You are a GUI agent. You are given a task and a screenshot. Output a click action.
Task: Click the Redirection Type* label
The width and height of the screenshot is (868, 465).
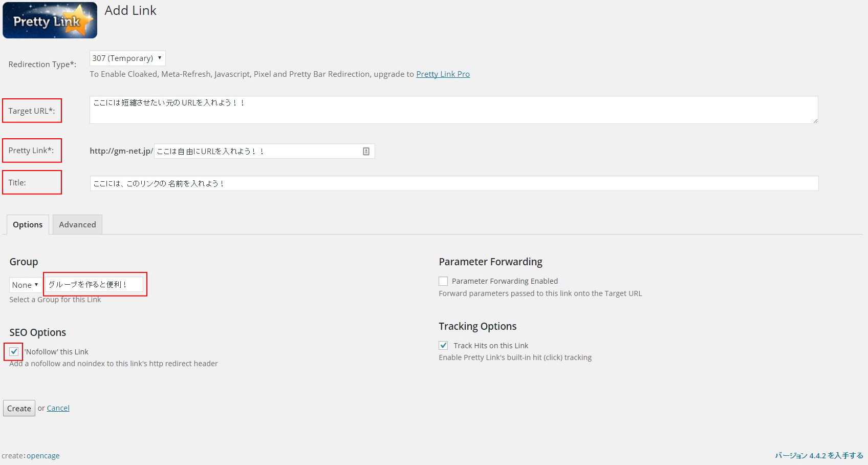pyautogui.click(x=42, y=65)
